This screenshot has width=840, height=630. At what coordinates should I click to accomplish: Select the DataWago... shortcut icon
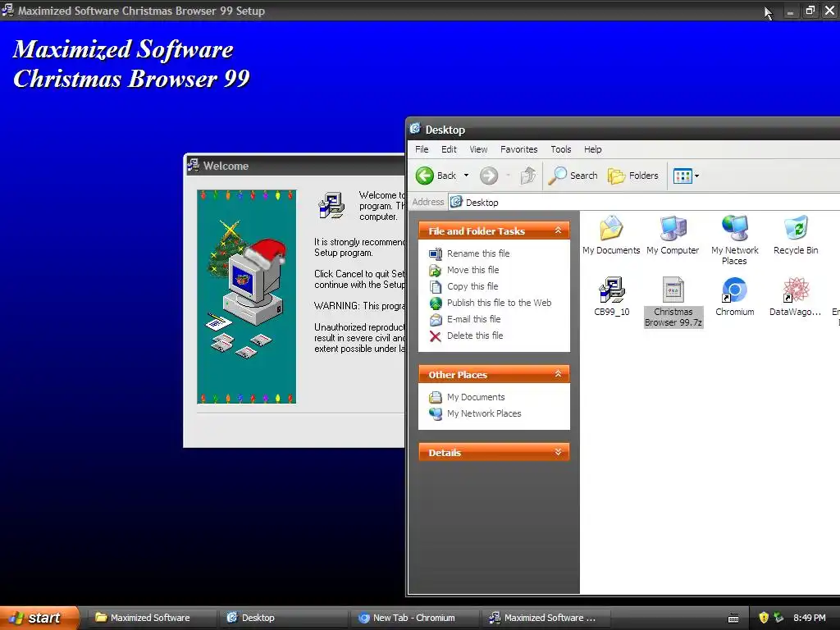coord(796,296)
